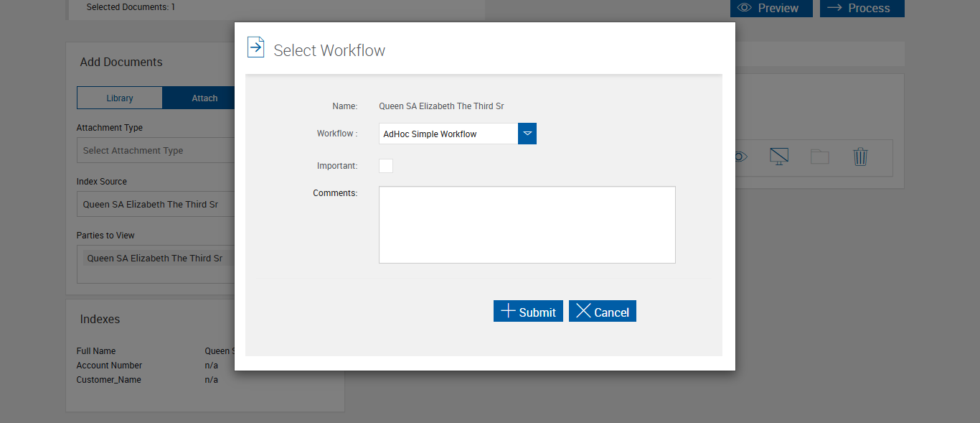980x423 pixels.
Task: Expand the Workflow dropdown arrow
Action: pyautogui.click(x=527, y=134)
